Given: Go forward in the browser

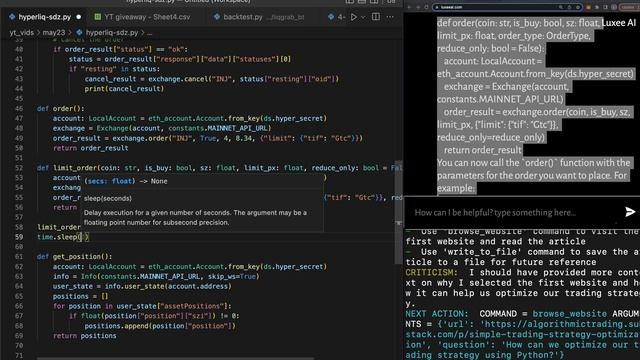Looking at the screenshot, I should tap(418, 7).
